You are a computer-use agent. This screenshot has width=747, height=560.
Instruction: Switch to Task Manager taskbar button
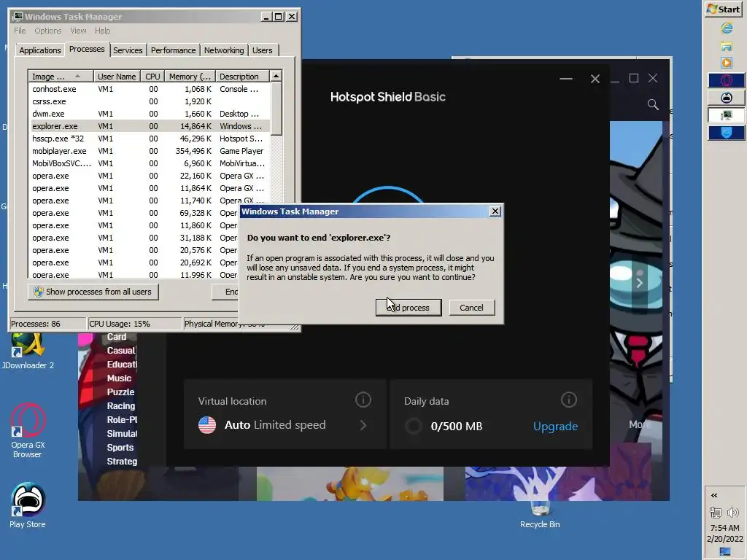pyautogui.click(x=726, y=114)
